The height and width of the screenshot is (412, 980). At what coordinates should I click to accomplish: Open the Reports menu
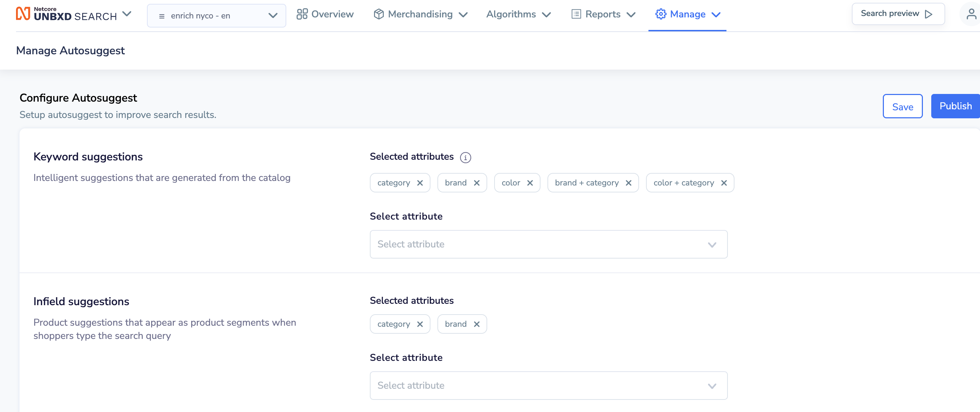604,15
